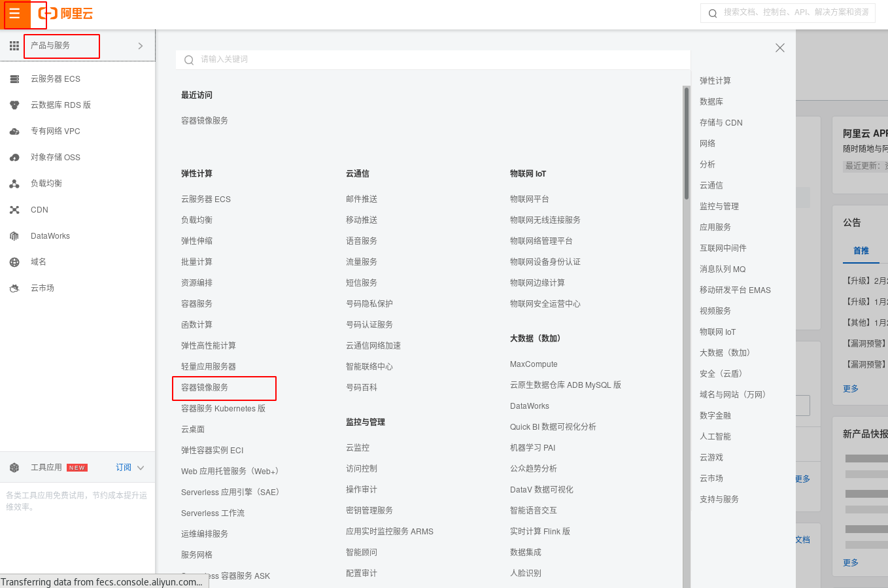
Task: Open 物联网平台 product link
Action: (x=530, y=199)
